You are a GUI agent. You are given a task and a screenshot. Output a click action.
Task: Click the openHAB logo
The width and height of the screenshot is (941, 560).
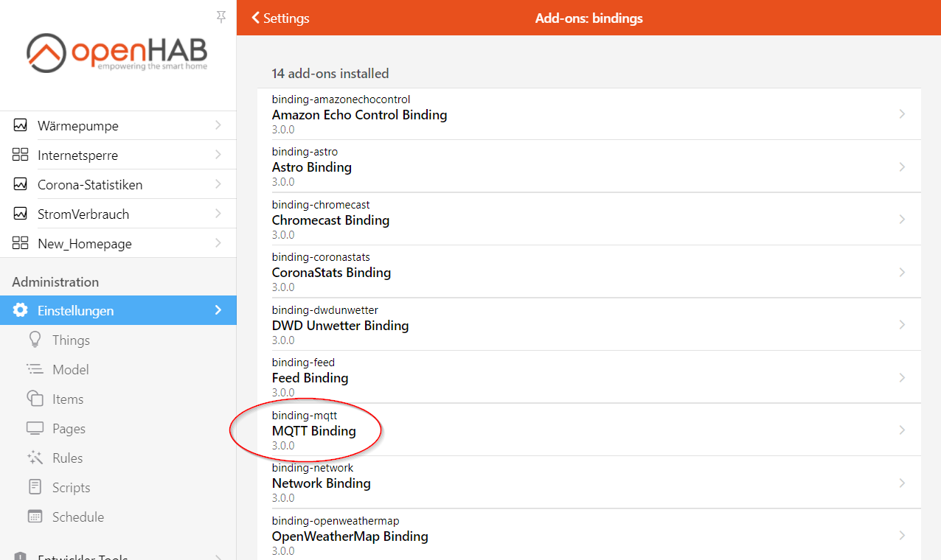point(117,53)
